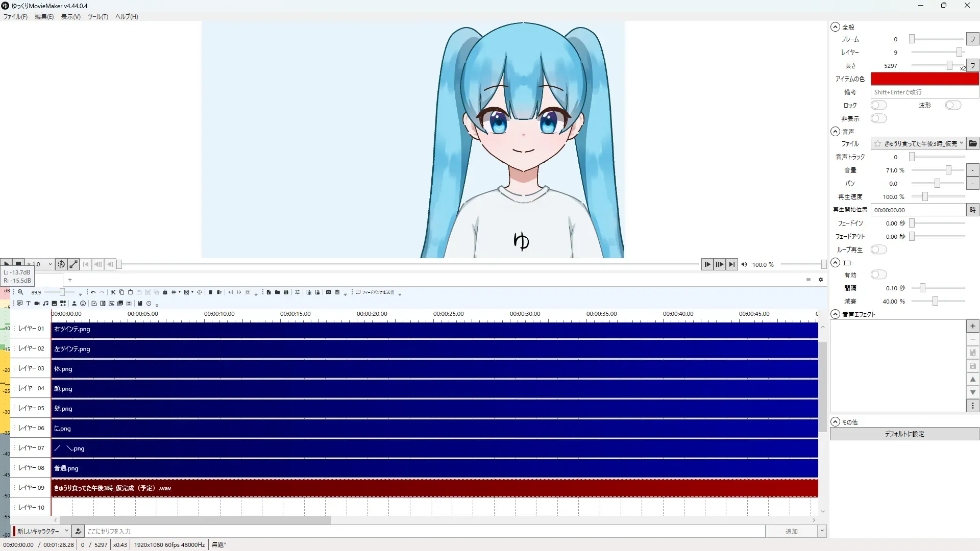Open audio file browse folder icon
The height and width of the screenshot is (551, 980).
973,144
